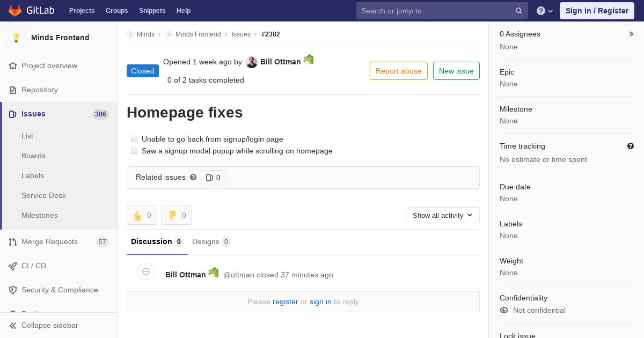Collapse the right sidebar with double chevron
Viewport: 644px width, 338px height.
pyautogui.click(x=632, y=34)
